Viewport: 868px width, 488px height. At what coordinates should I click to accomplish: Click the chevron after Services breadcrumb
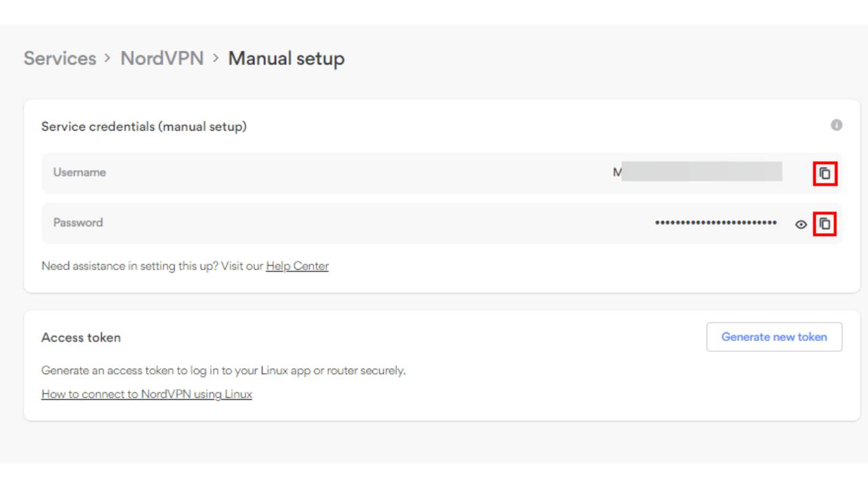click(108, 58)
